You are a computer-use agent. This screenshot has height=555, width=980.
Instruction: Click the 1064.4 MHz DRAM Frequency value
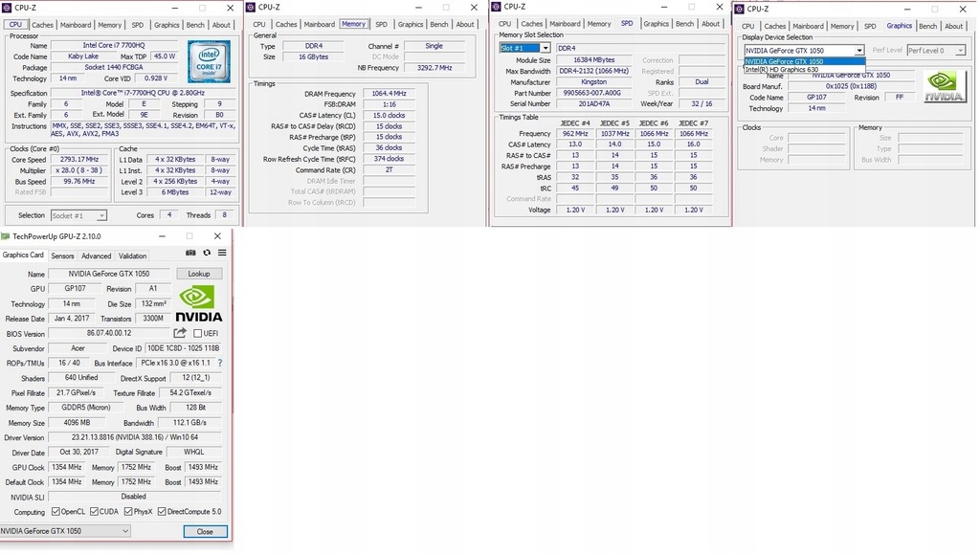click(389, 94)
